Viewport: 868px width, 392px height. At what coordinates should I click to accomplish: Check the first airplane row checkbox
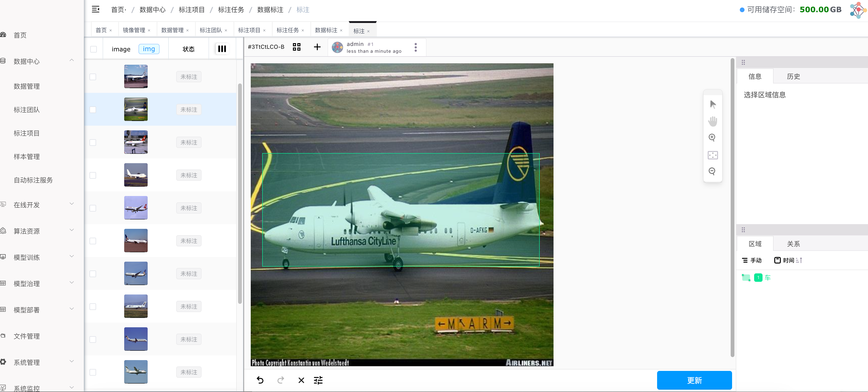pyautogui.click(x=93, y=77)
